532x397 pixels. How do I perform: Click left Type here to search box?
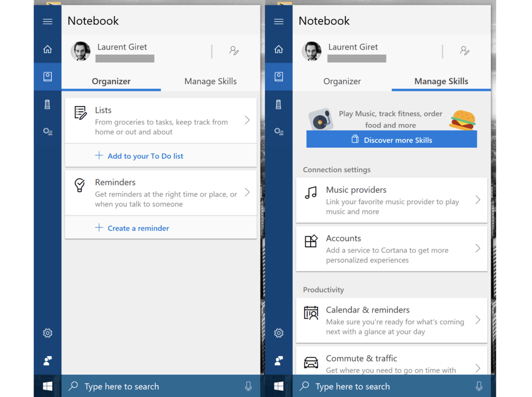161,386
